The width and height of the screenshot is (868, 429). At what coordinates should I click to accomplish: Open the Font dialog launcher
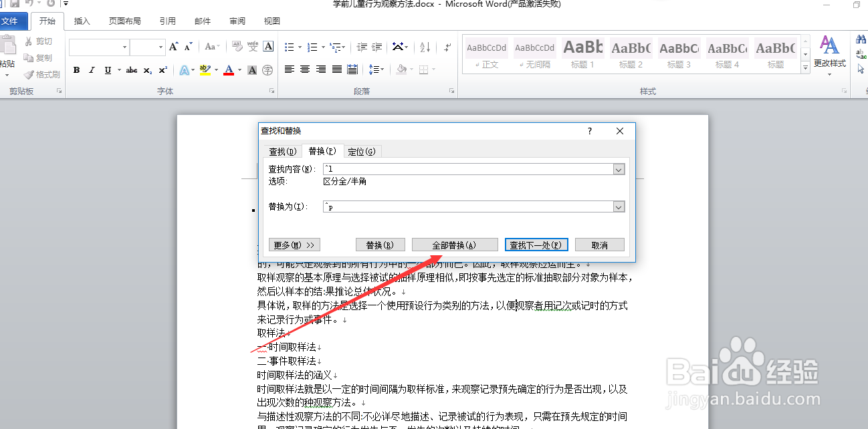tap(272, 91)
